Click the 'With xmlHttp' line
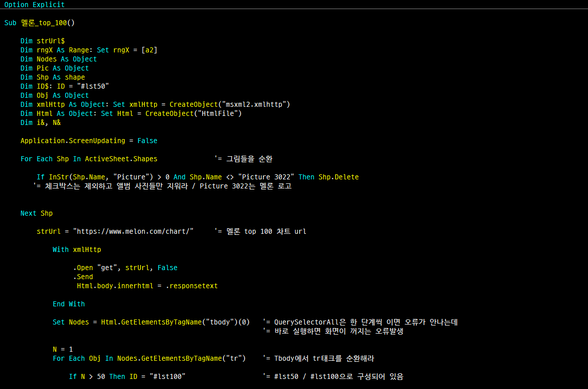Image resolution: width=588 pixels, height=389 pixels. point(77,249)
